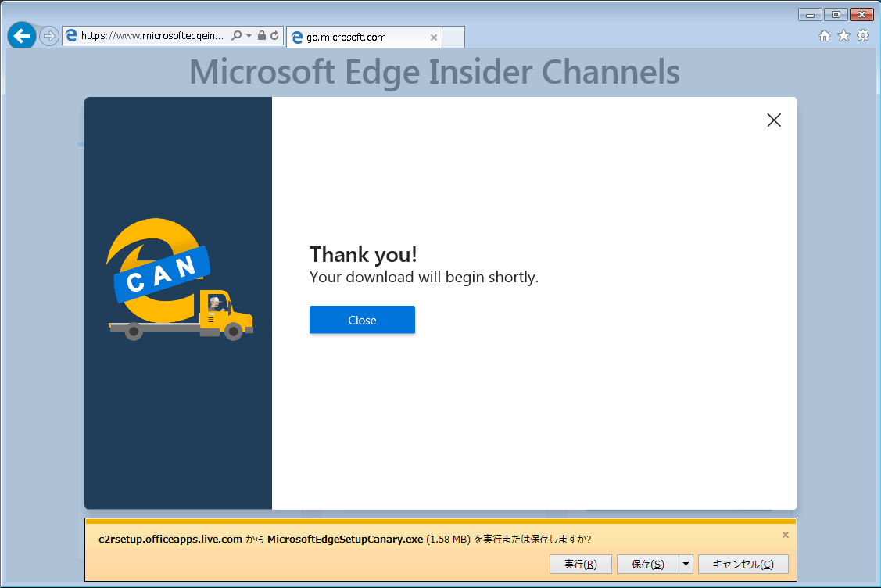881x588 pixels.
Task: Open Favorites star icon
Action: click(843, 36)
